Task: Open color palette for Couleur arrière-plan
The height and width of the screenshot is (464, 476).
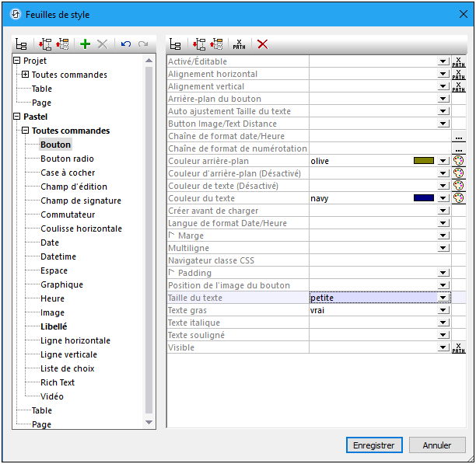Action: pos(459,161)
